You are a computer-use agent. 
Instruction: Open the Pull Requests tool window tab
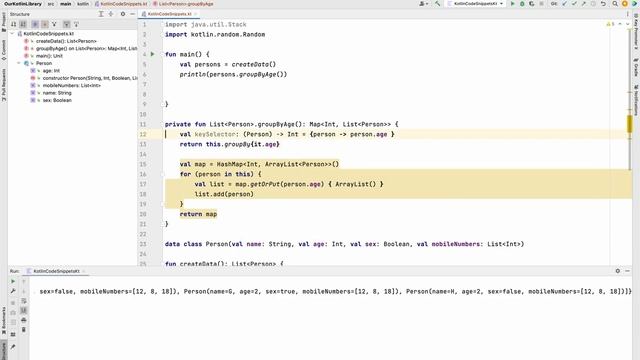pos(4,84)
